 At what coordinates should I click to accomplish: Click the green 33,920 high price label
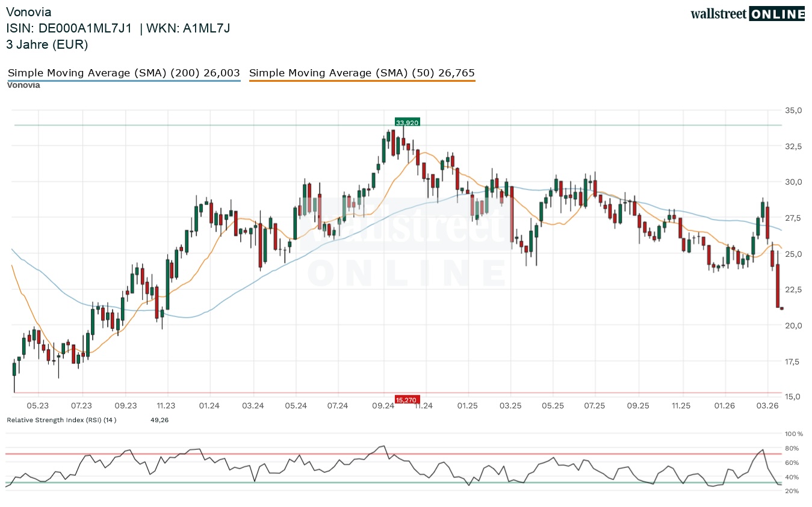point(407,122)
